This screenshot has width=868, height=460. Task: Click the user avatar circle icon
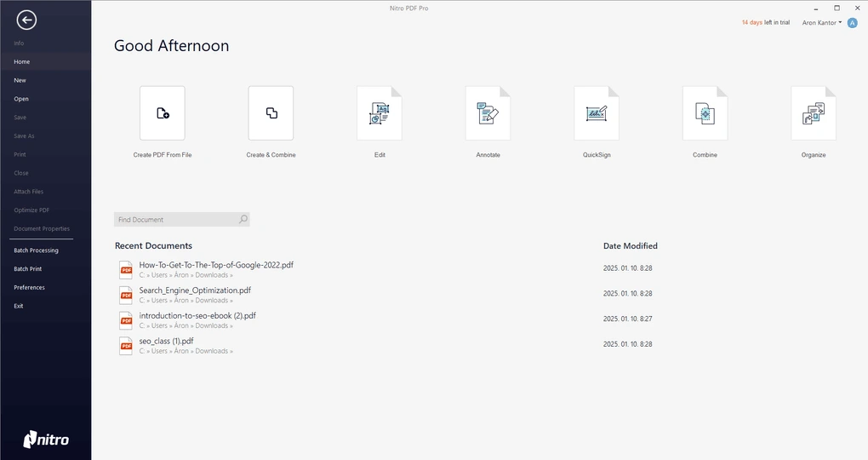pos(853,23)
